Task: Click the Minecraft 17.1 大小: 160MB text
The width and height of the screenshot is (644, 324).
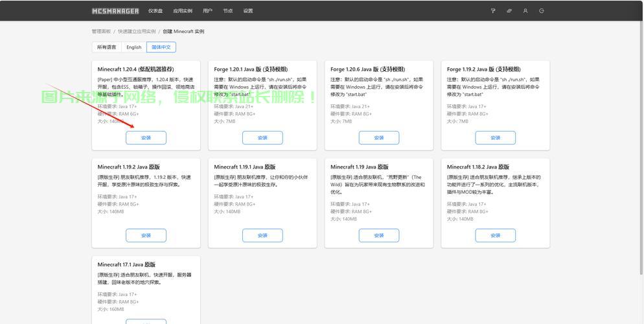Action: tap(111, 309)
